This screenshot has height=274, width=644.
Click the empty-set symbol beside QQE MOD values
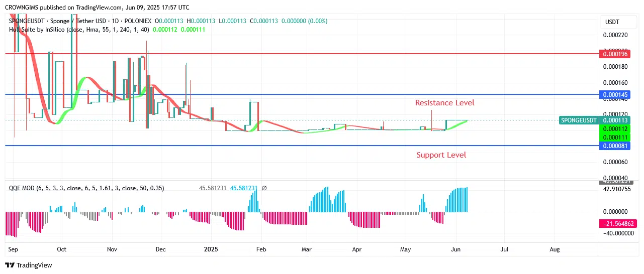pos(264,188)
